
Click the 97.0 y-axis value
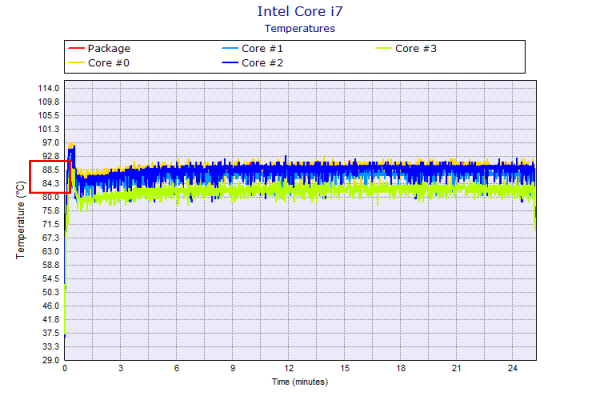click(x=51, y=143)
